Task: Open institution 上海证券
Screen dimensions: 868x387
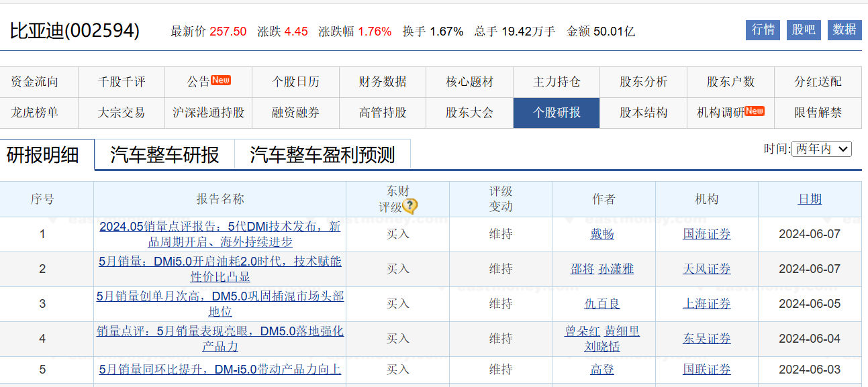Action: (707, 304)
